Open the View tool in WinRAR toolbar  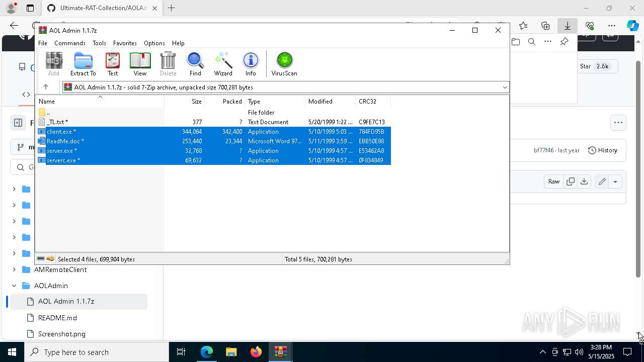click(140, 64)
